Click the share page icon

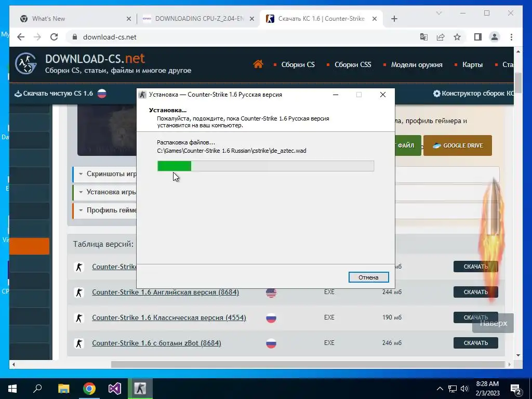pyautogui.click(x=441, y=37)
